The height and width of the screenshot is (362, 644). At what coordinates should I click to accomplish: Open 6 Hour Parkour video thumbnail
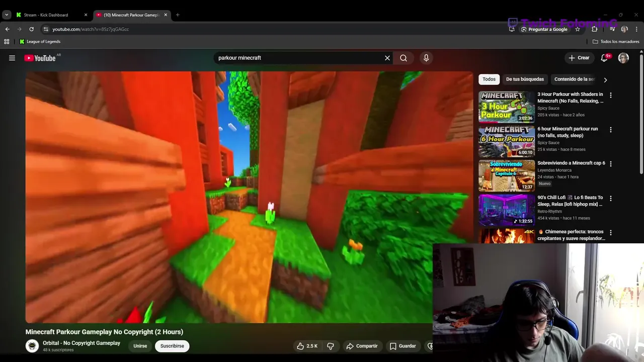[x=507, y=141]
